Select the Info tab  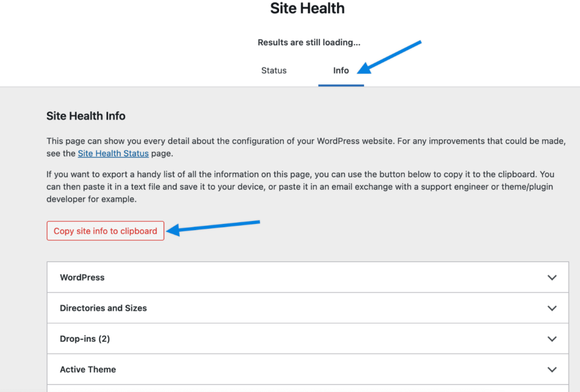click(x=341, y=71)
